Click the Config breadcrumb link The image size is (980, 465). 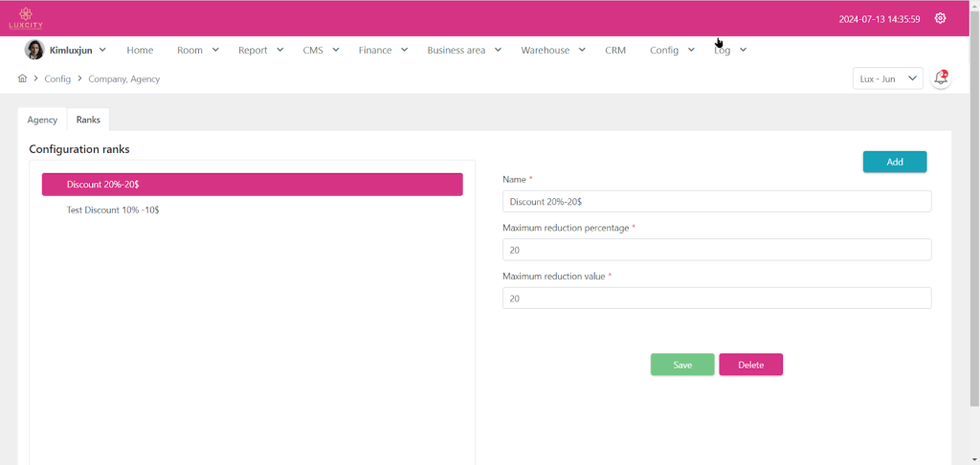[57, 78]
